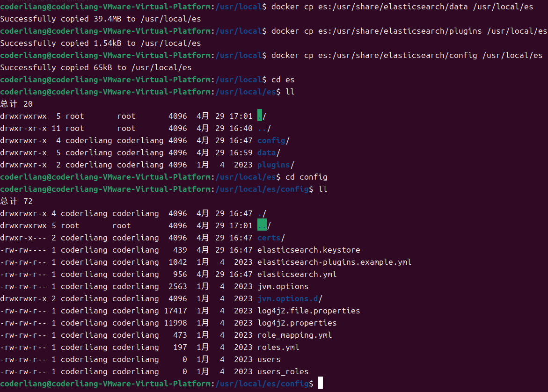Select the '-rw-rw----' permissions of elasticsearch.keystore
548x392 pixels.
pos(23,250)
